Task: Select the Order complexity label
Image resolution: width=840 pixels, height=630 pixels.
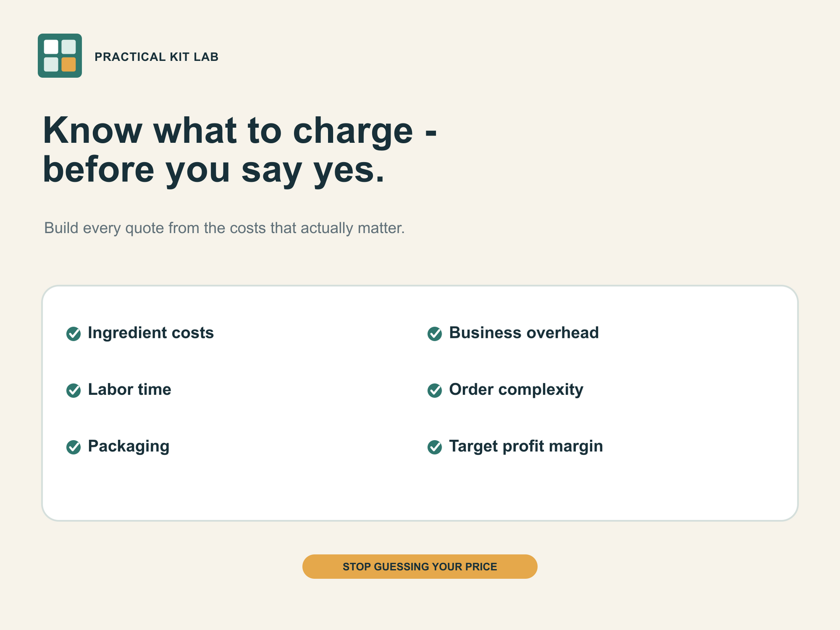Action: (x=516, y=390)
